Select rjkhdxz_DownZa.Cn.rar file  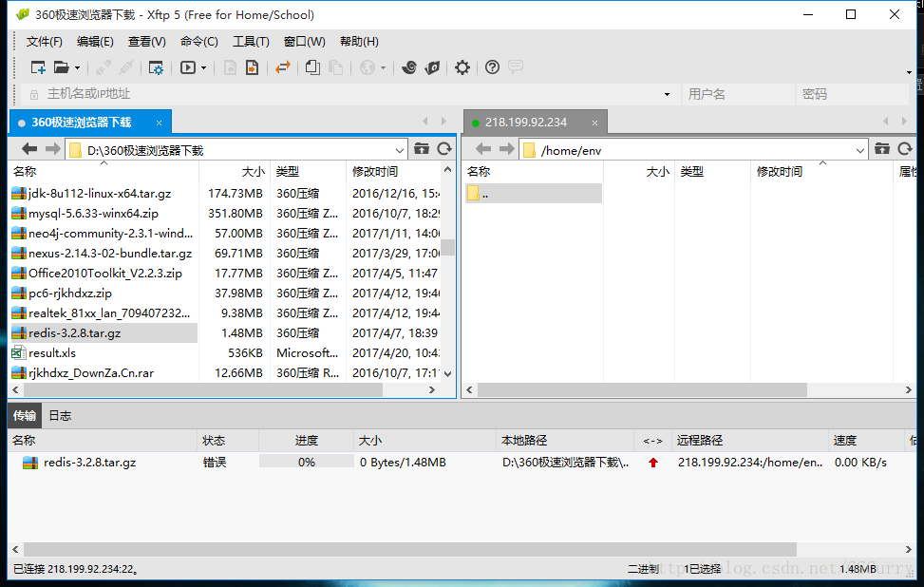click(91, 373)
